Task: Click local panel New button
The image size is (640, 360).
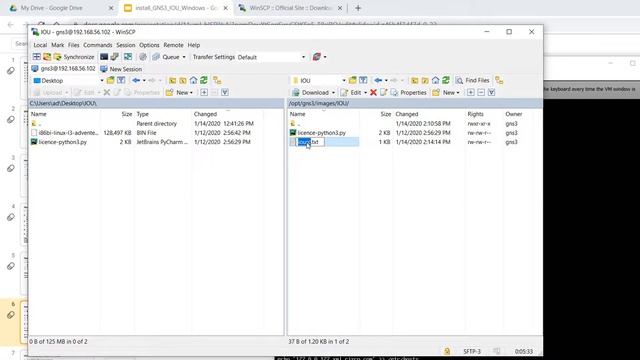Action: 179,93
